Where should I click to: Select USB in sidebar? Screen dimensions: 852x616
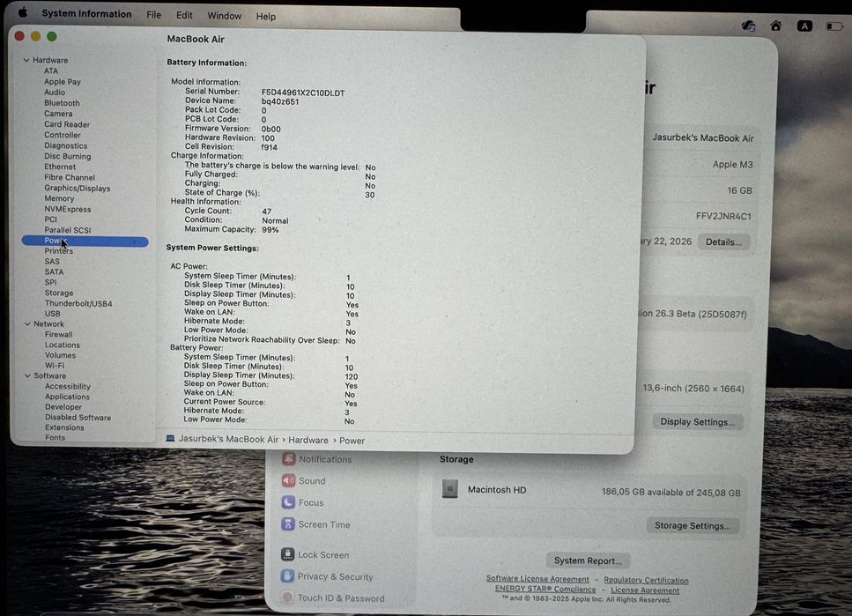[52, 313]
